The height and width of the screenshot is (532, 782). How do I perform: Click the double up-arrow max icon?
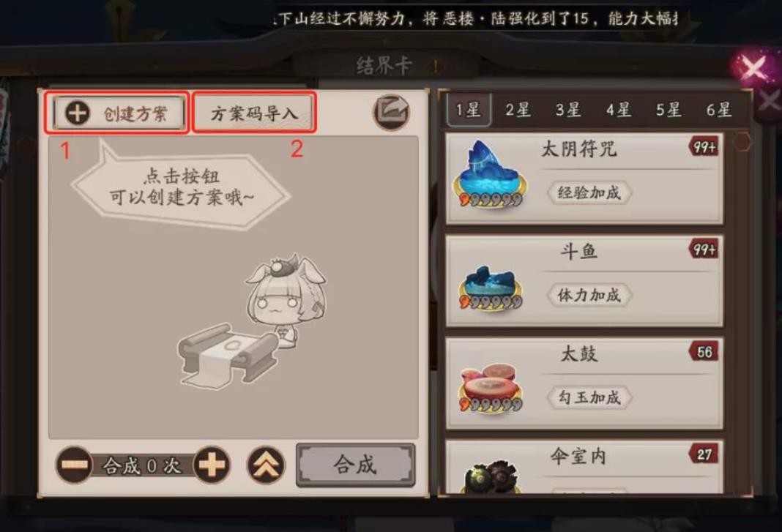[267, 465]
